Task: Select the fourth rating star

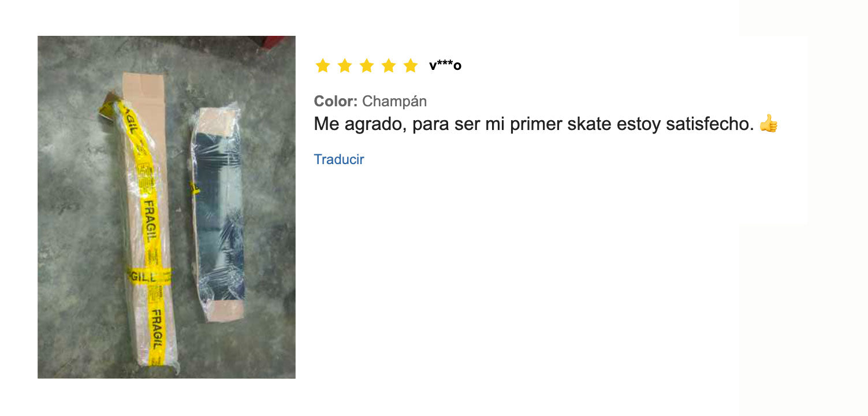Action: pos(389,66)
